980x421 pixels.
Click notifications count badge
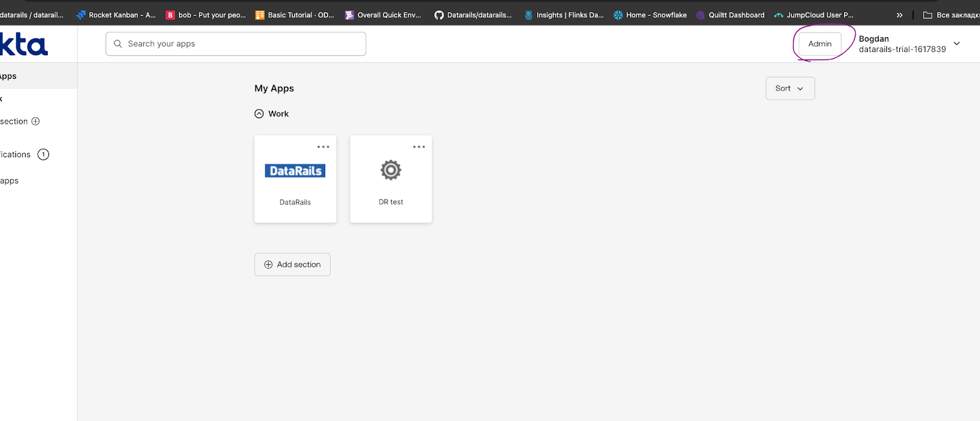coord(43,154)
